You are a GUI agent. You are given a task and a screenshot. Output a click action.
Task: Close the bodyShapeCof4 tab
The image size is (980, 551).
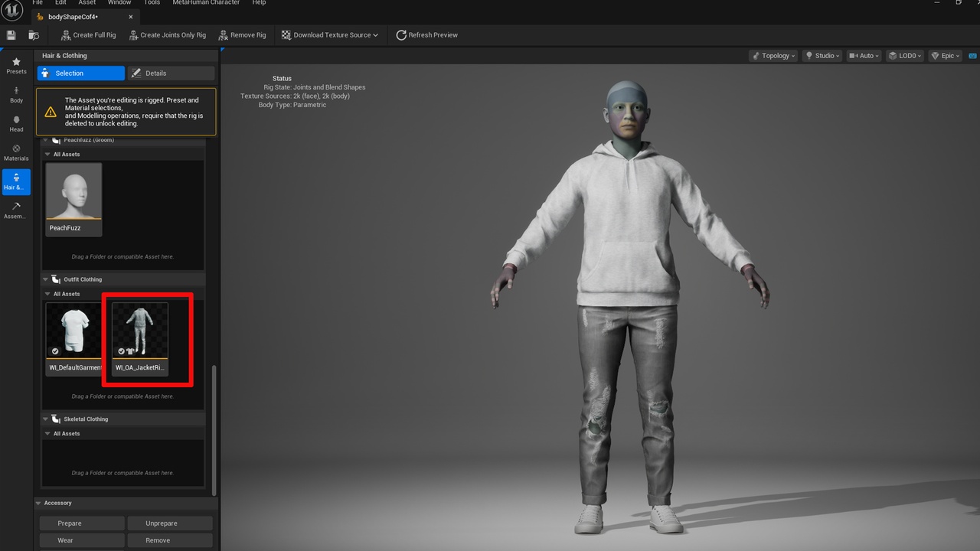131,17
